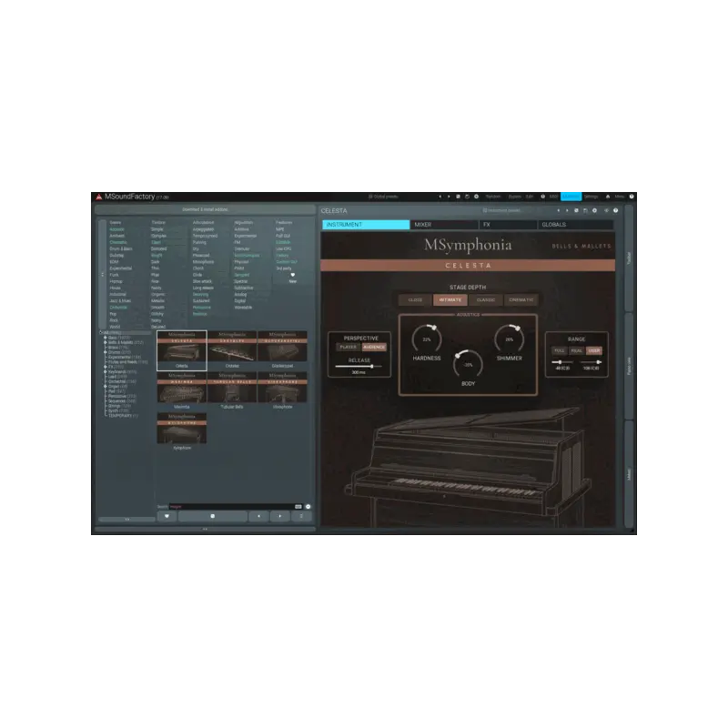Open global preset settings gear icon

click(x=476, y=197)
